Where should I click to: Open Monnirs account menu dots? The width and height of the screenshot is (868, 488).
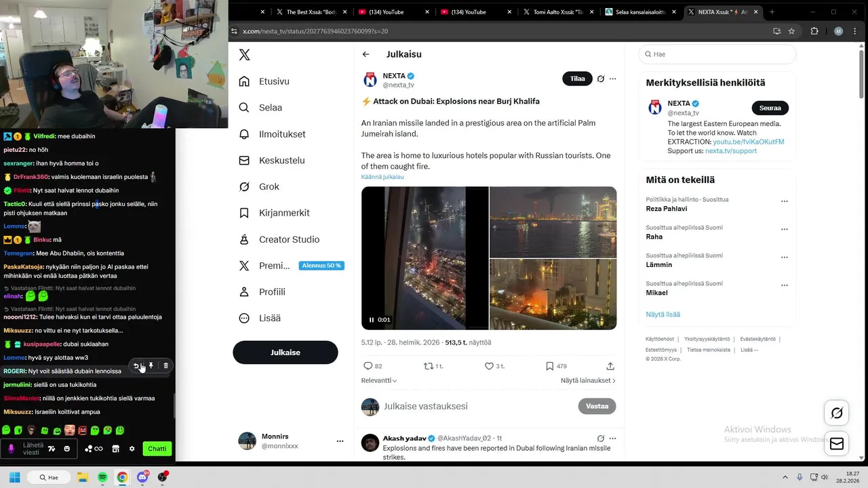click(340, 441)
